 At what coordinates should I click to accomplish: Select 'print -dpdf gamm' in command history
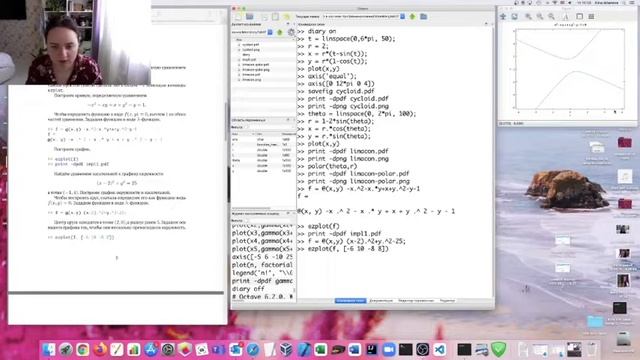click(262, 281)
